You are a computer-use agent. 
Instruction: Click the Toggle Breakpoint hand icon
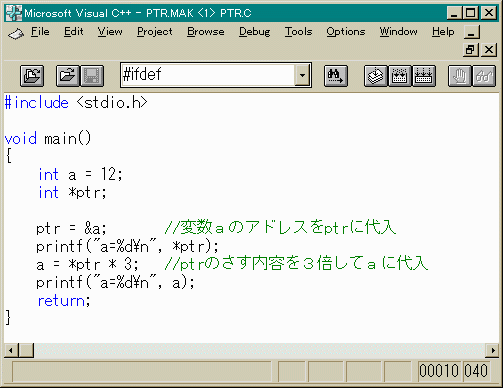click(460, 76)
